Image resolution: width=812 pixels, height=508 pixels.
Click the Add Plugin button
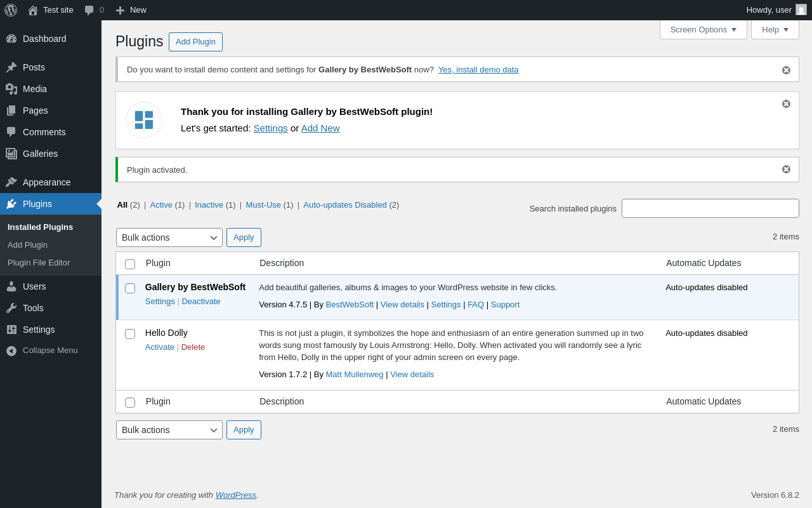(x=195, y=42)
